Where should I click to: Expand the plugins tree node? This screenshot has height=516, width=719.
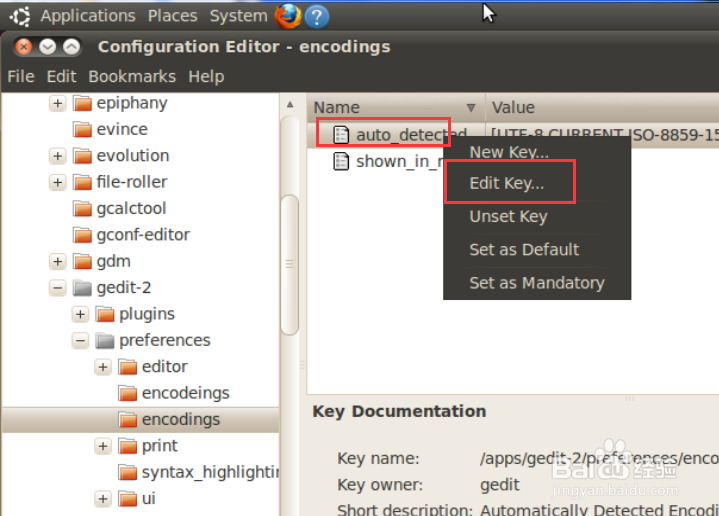tap(80, 314)
